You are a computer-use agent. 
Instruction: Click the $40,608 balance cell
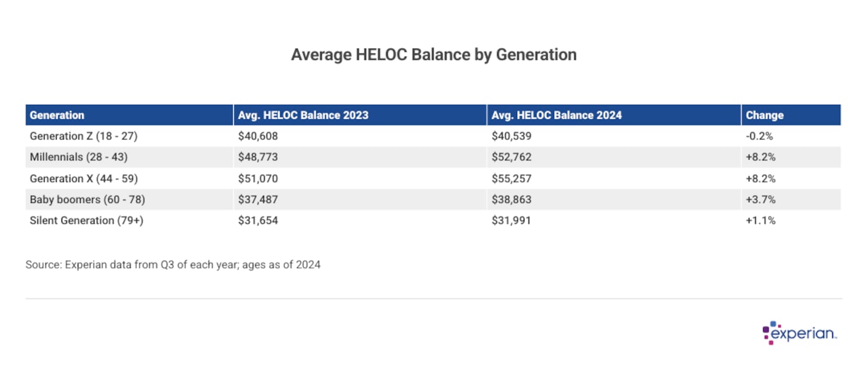tap(258, 136)
